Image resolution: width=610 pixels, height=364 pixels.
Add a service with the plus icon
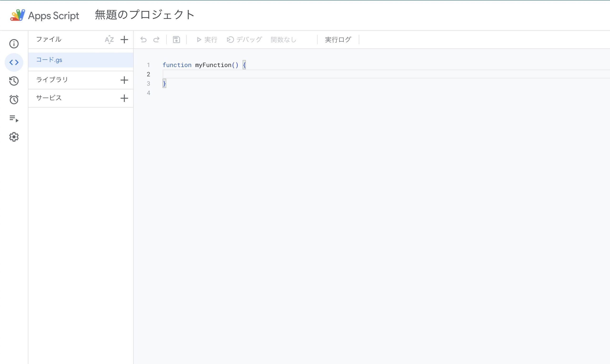[124, 98]
